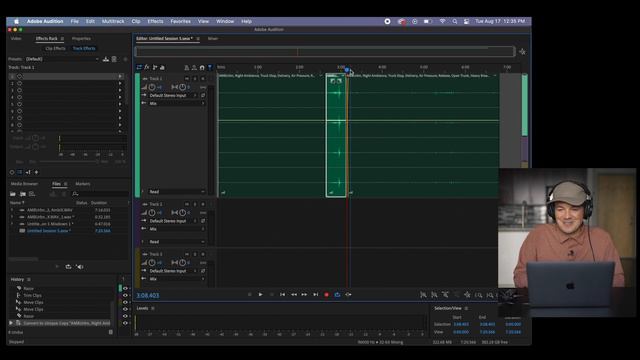The height and width of the screenshot is (360, 640).
Task: Arm Track 3 for record with R button
Action: [202, 254]
